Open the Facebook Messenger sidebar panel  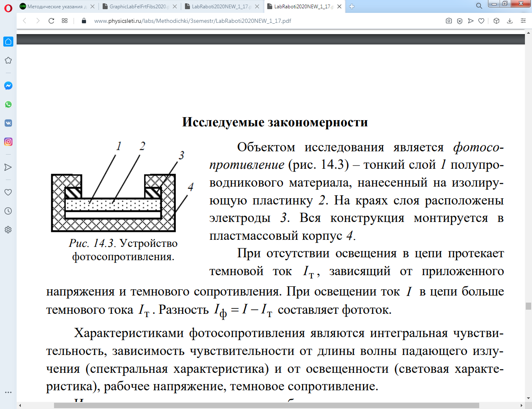tap(8, 86)
